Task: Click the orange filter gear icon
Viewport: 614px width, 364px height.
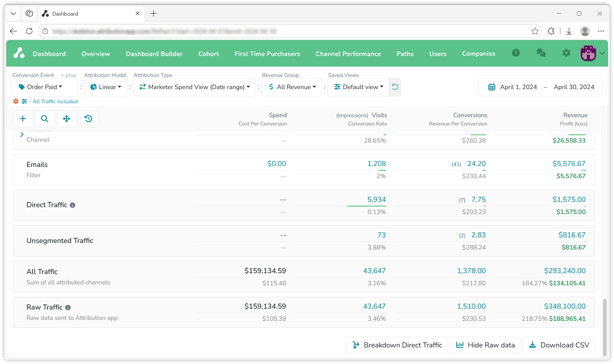Action: point(16,102)
